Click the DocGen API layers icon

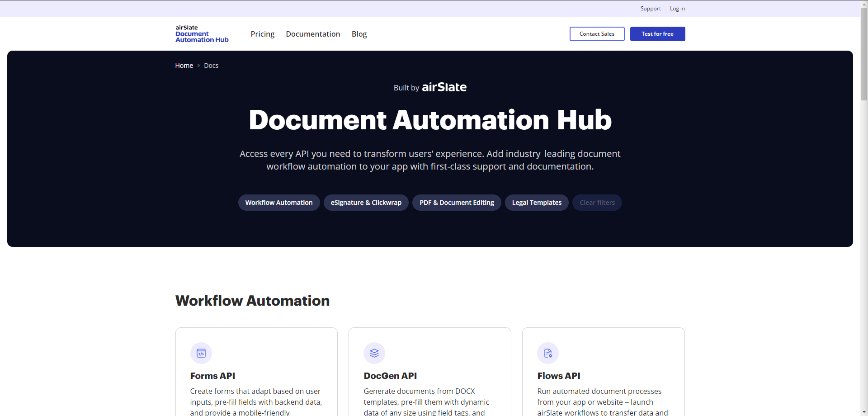[374, 353]
